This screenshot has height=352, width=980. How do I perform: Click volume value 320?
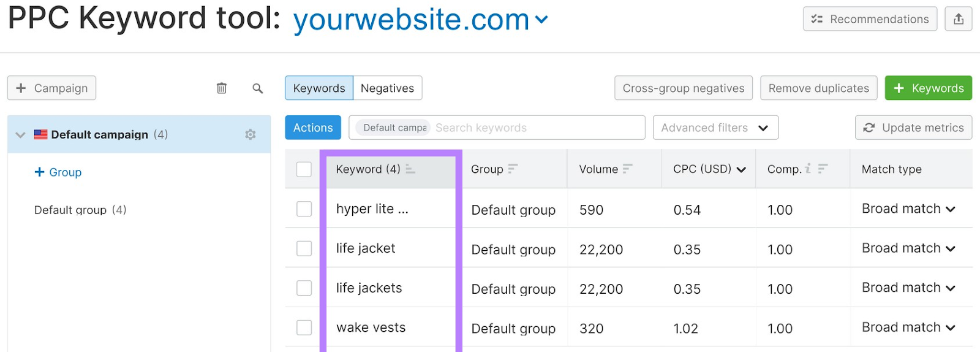(x=591, y=329)
